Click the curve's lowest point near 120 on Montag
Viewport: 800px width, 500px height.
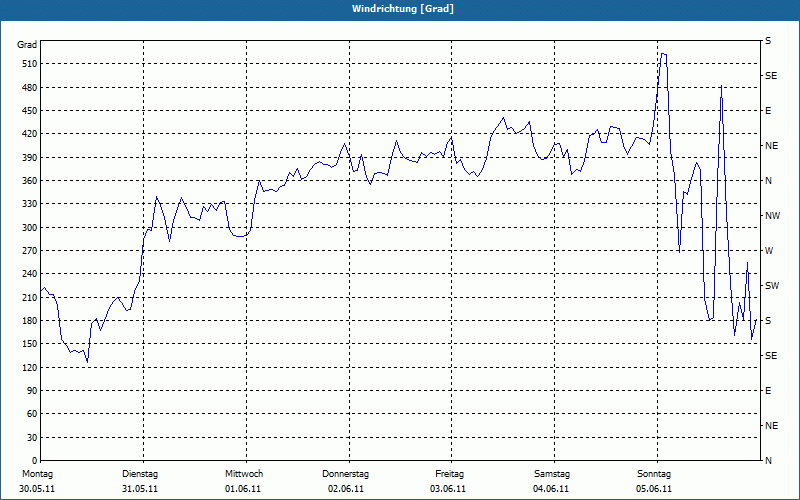click(87, 362)
